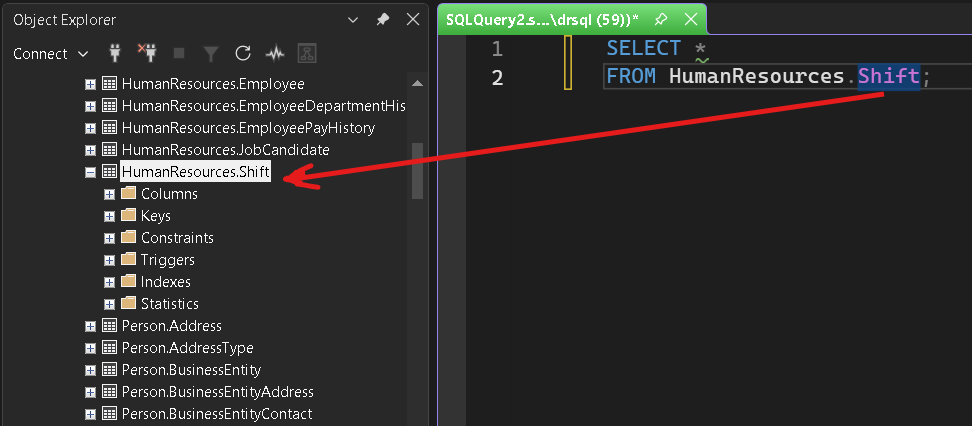
Task: Click table icon beside Person.Address
Action: point(109,326)
